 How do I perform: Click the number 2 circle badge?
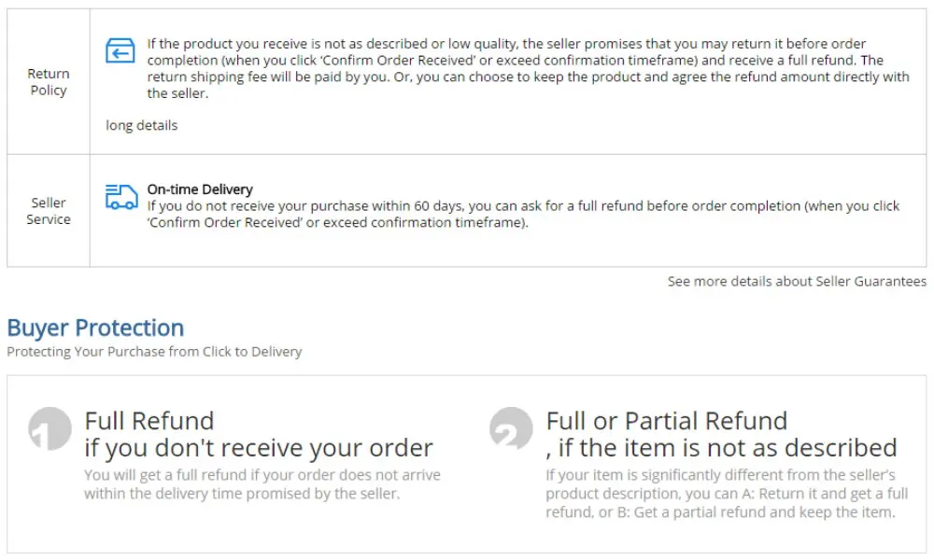(511, 428)
